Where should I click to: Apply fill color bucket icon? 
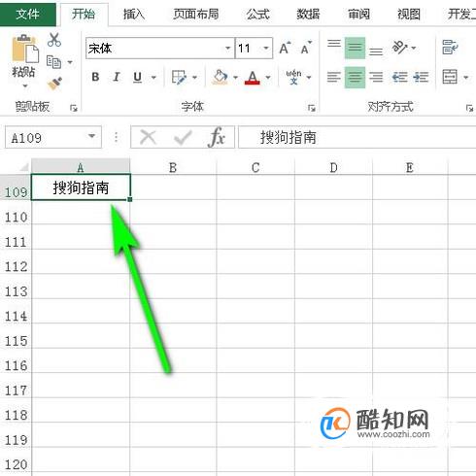[x=221, y=77]
